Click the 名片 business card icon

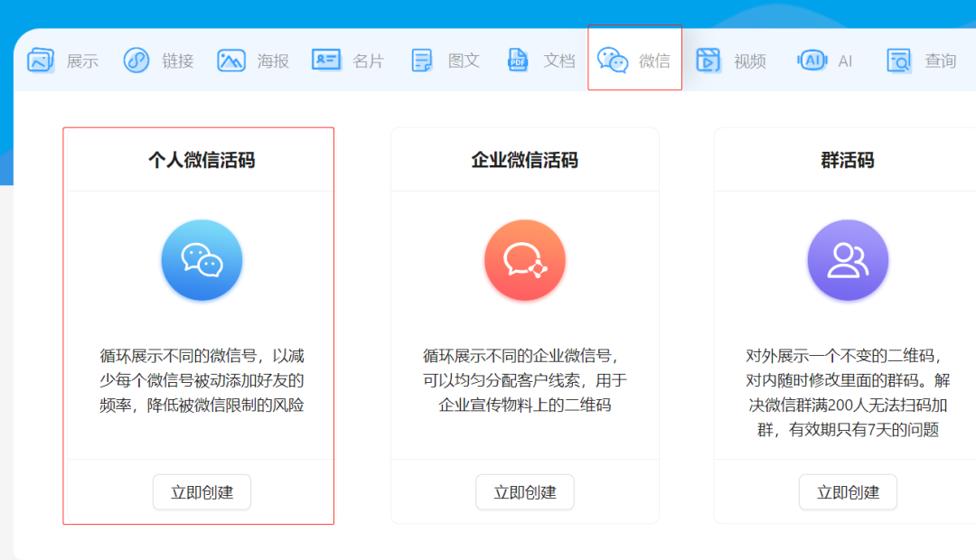(326, 61)
